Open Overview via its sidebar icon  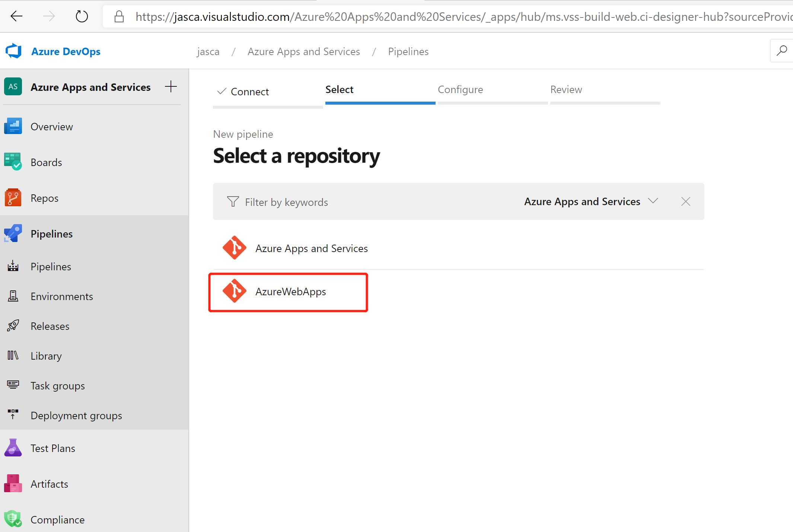pyautogui.click(x=13, y=126)
